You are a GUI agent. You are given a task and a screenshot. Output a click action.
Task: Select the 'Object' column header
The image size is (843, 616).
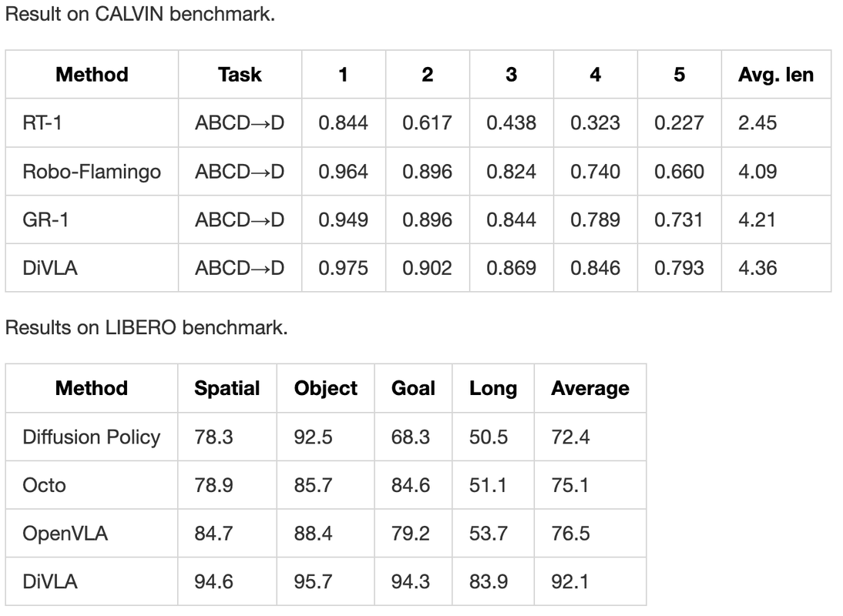[x=325, y=388]
